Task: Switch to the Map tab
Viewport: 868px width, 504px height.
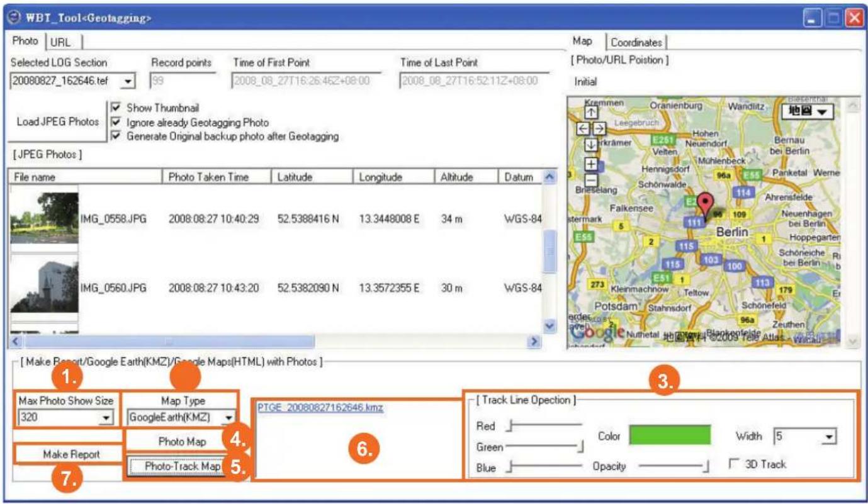Action: (582, 42)
